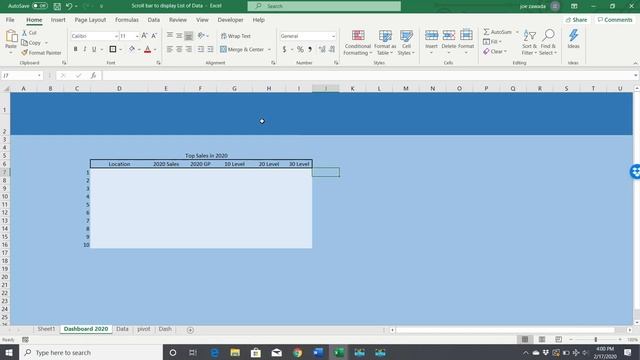The height and width of the screenshot is (360, 640).
Task: Open Cell Styles gallery
Action: (x=406, y=42)
